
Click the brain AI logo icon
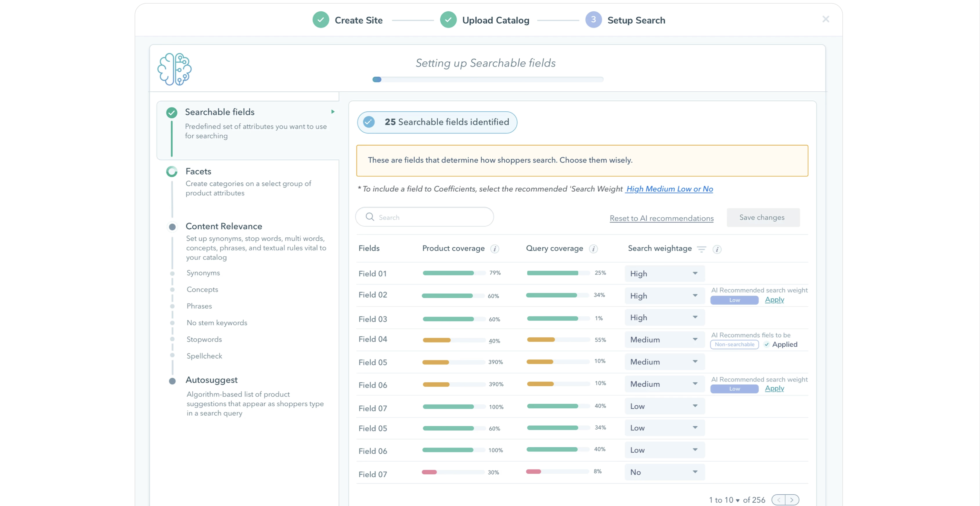tap(174, 69)
